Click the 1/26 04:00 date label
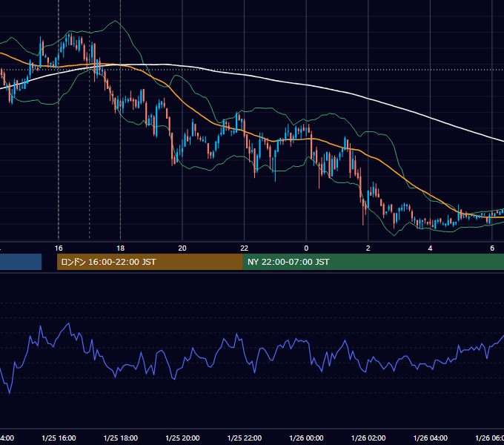The height and width of the screenshot is (445, 504). 431,438
